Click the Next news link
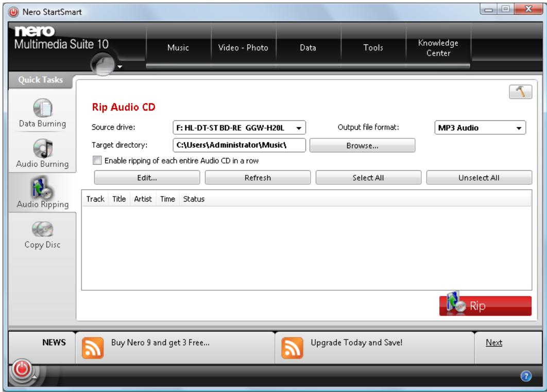Image resolution: width=547 pixels, height=392 pixels. 493,343
